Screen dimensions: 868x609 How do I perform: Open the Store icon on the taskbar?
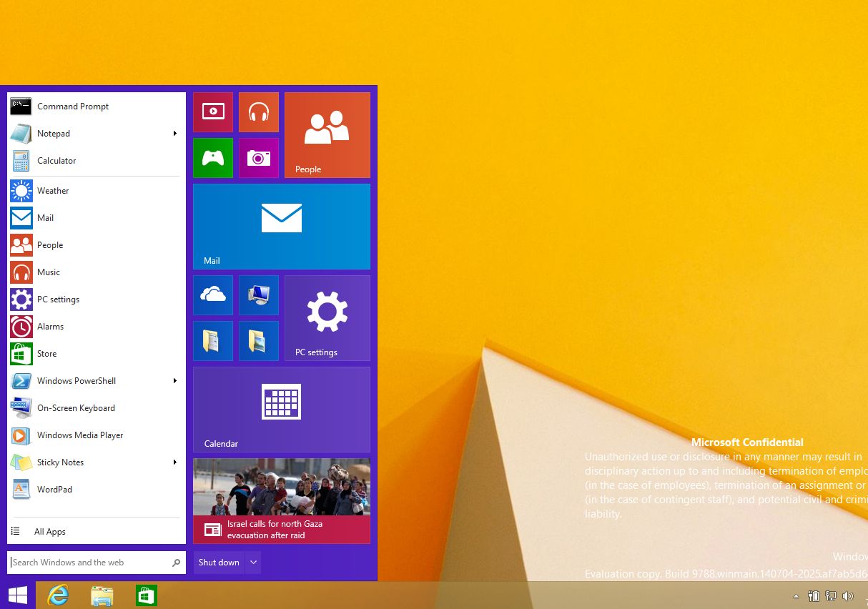tap(147, 595)
